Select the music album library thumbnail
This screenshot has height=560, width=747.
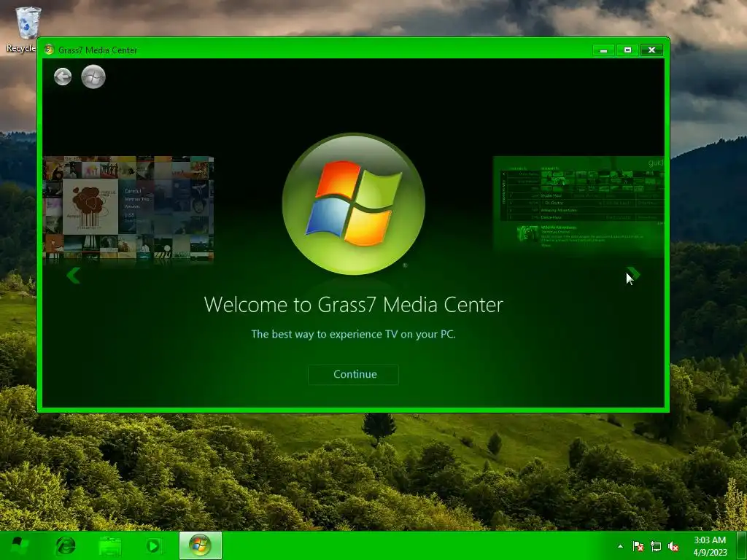click(x=128, y=208)
